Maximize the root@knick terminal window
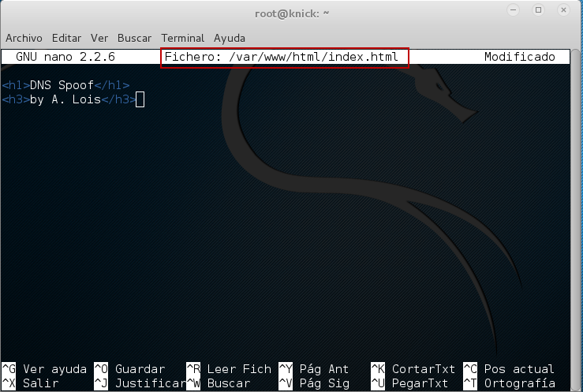583x392 pixels. [x=538, y=10]
